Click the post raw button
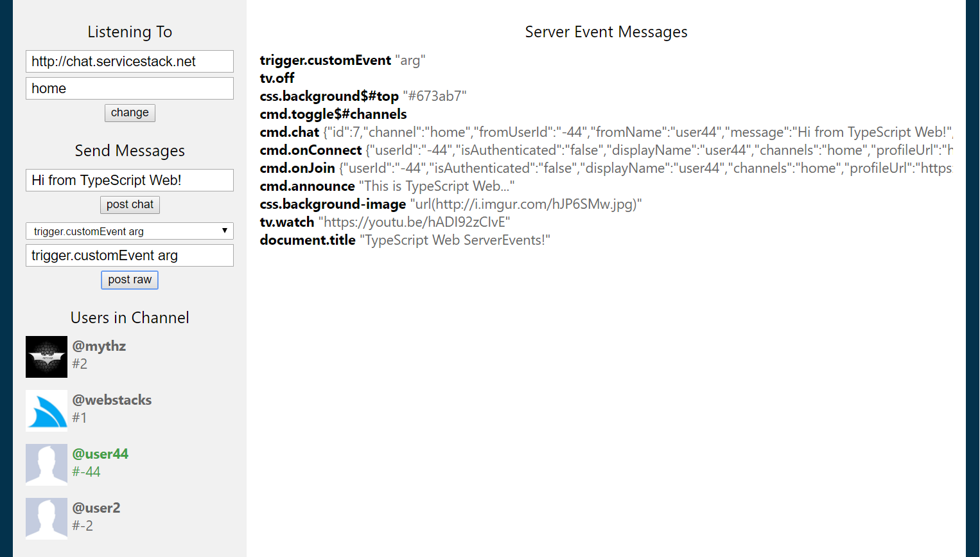 [130, 280]
